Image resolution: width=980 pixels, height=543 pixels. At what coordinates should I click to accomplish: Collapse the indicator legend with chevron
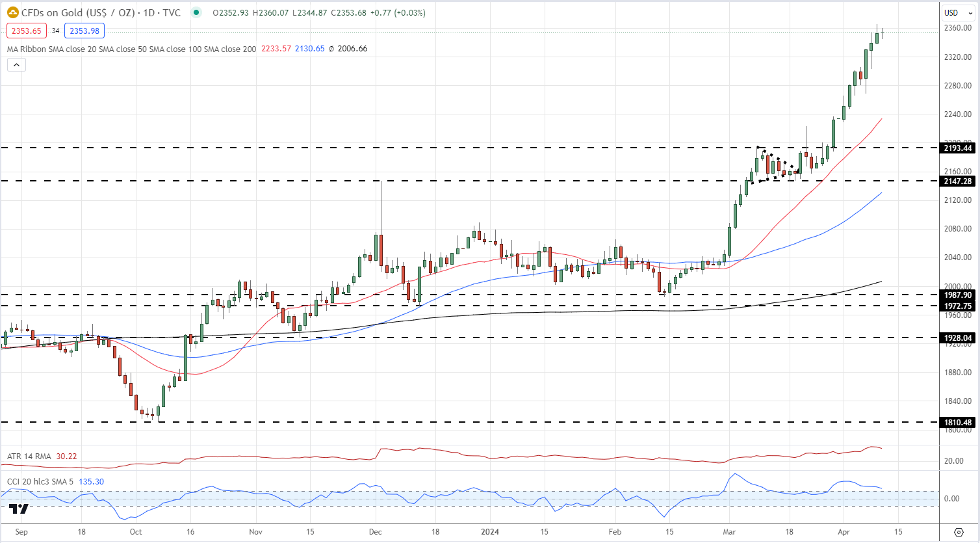point(16,64)
